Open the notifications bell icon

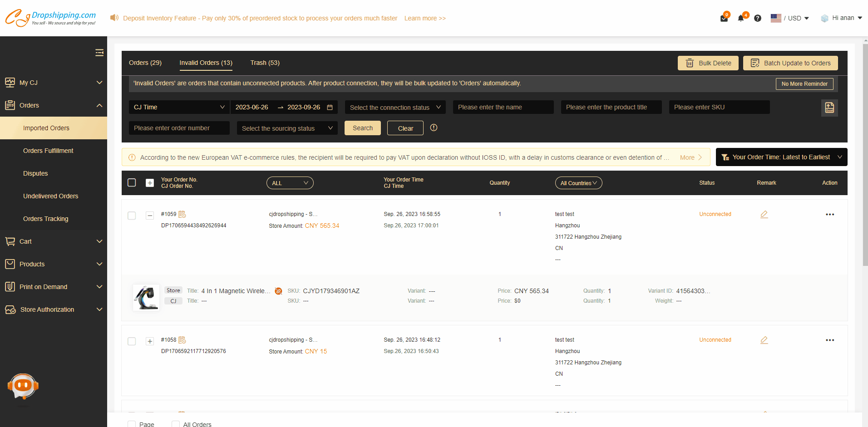(741, 18)
